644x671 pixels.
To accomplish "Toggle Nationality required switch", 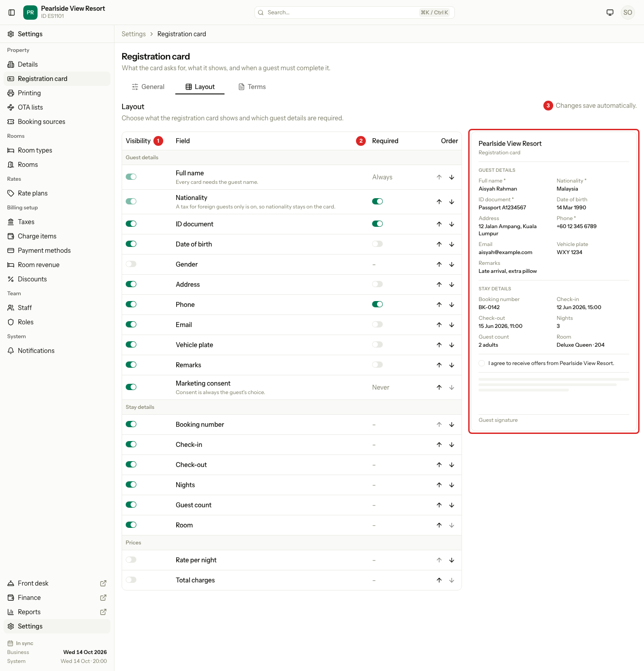I will (377, 201).
